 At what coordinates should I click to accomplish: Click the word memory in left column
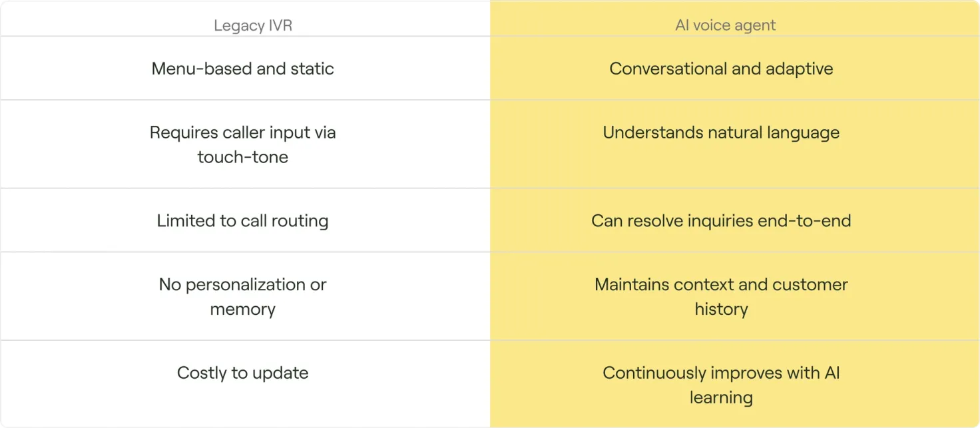tap(243, 309)
